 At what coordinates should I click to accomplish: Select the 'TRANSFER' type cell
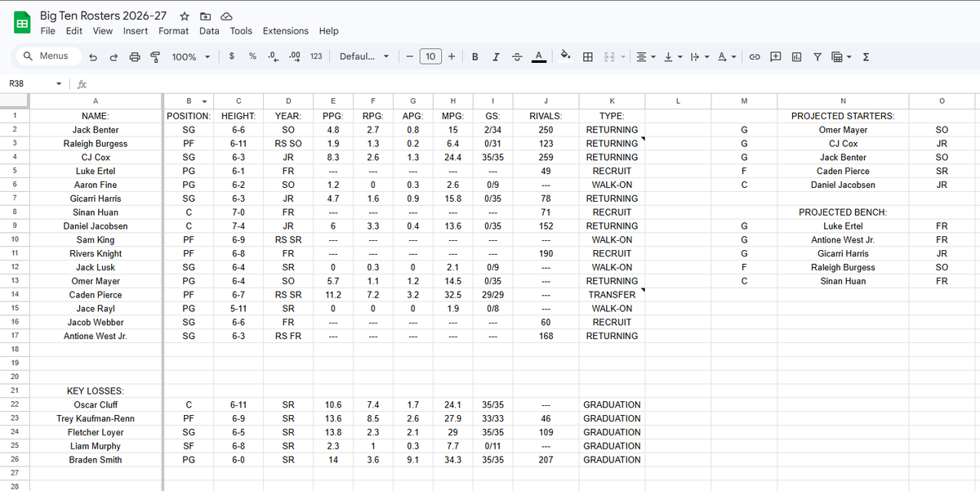point(612,295)
